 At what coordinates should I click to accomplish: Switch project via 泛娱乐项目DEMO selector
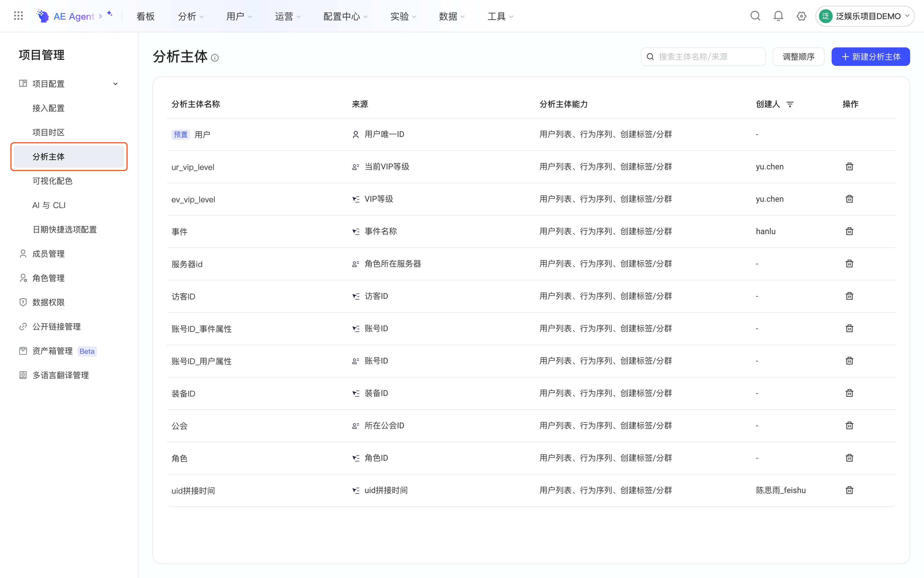[x=865, y=16]
